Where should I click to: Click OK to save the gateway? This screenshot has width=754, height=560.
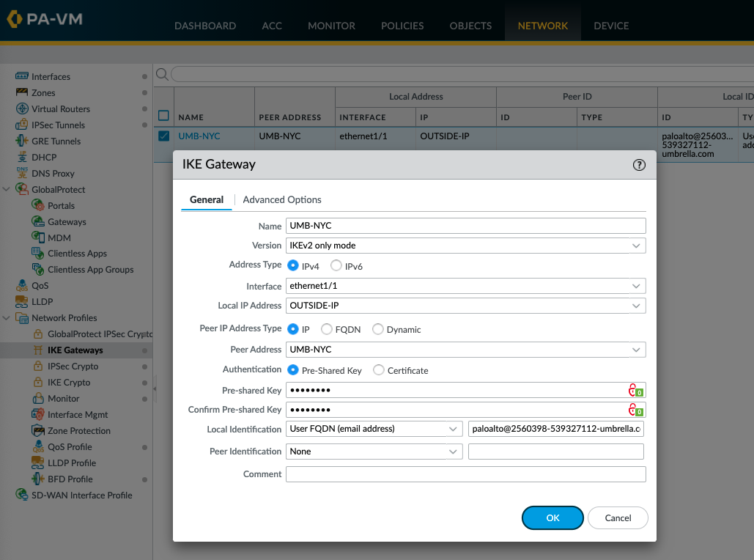click(552, 517)
